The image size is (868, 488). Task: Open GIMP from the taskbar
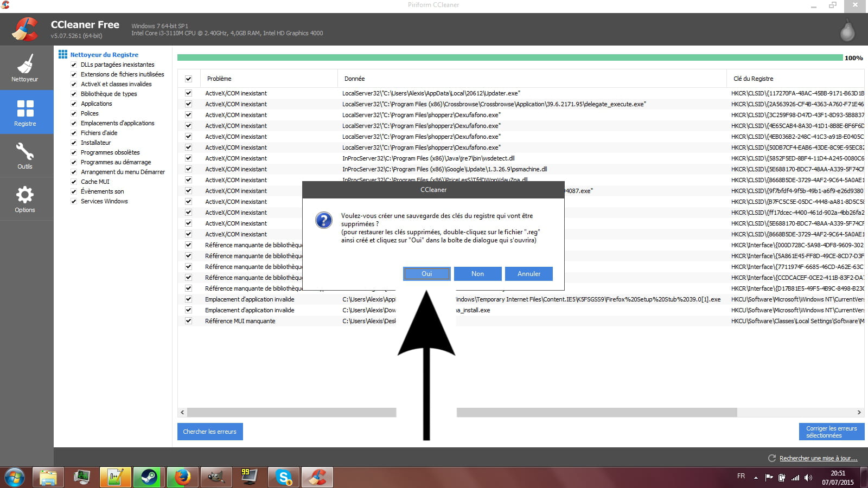[216, 478]
